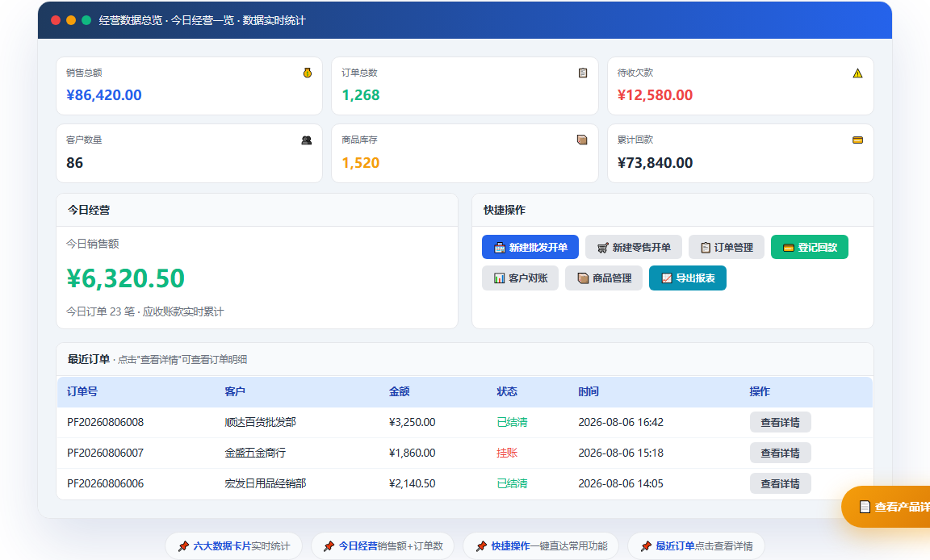Click the warning triangle icon on 待收欠款 card
This screenshot has height=560, width=930.
click(x=857, y=73)
